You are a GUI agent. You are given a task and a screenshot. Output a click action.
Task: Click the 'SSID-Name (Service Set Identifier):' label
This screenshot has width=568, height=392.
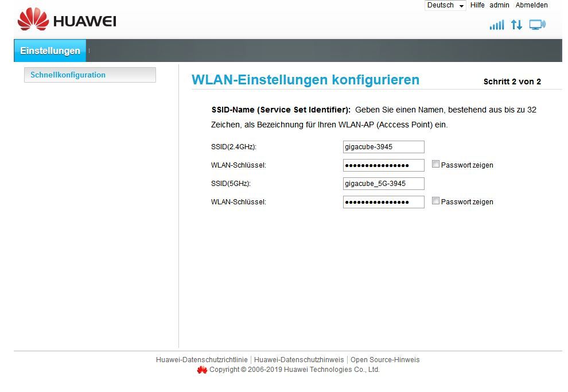coord(281,110)
